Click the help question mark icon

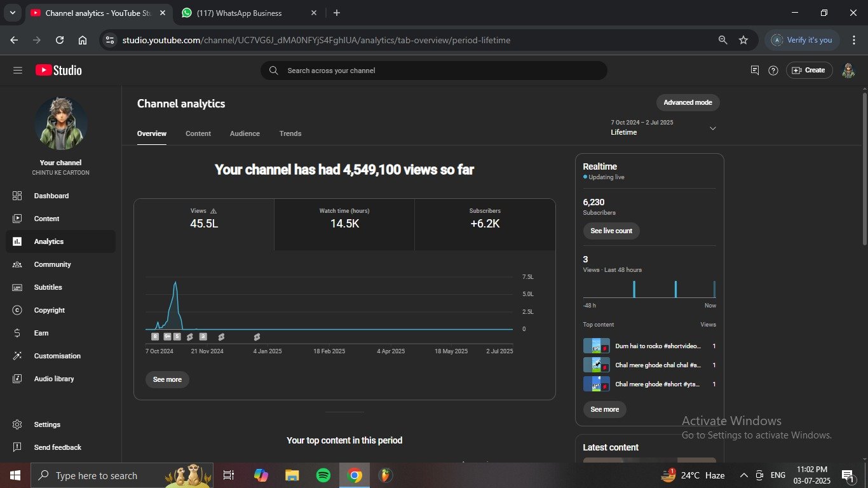pos(773,71)
